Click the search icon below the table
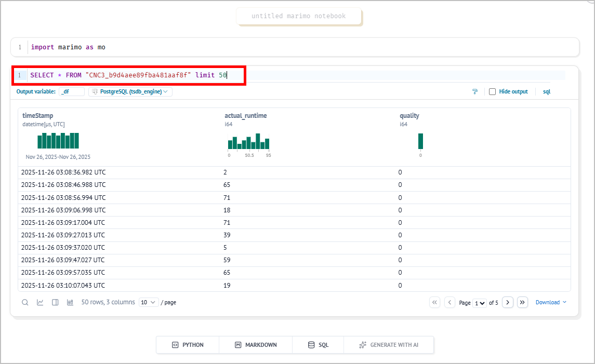 coord(25,302)
